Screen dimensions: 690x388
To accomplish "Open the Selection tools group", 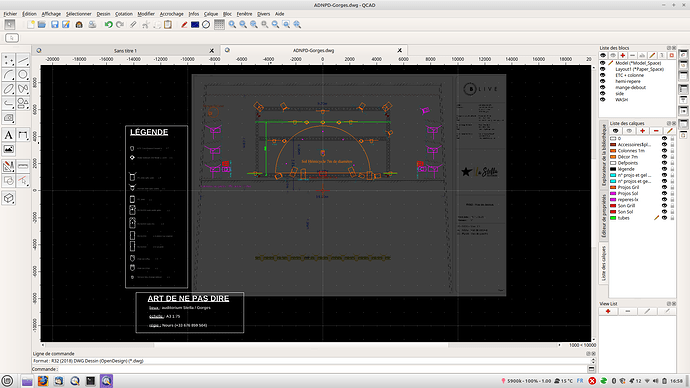I will [x=23, y=181].
